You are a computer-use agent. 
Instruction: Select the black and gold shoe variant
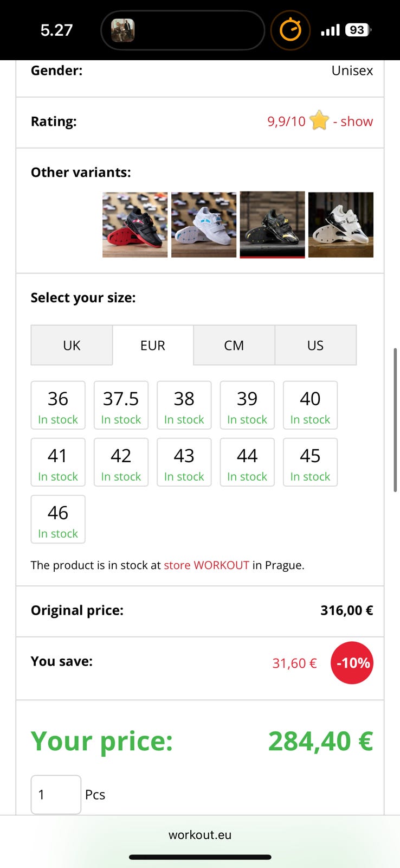(x=272, y=225)
